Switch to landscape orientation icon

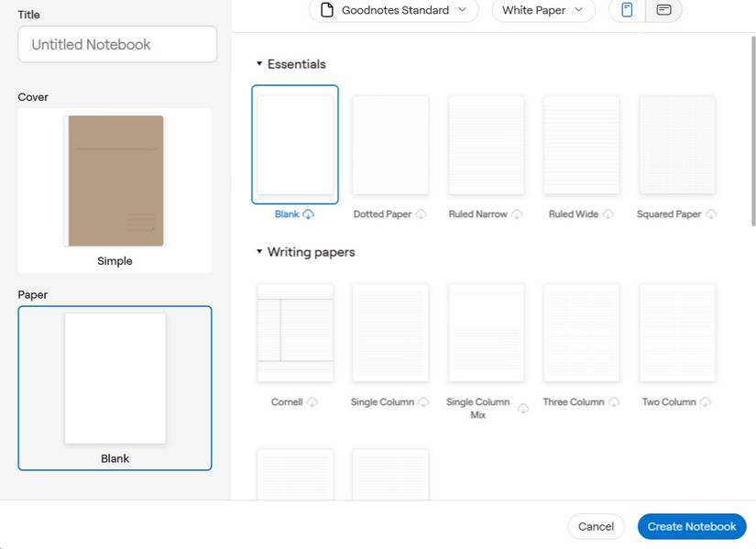tap(663, 11)
